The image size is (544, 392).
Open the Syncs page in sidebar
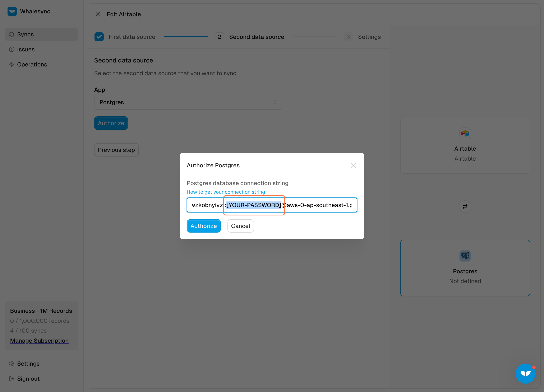click(x=41, y=34)
